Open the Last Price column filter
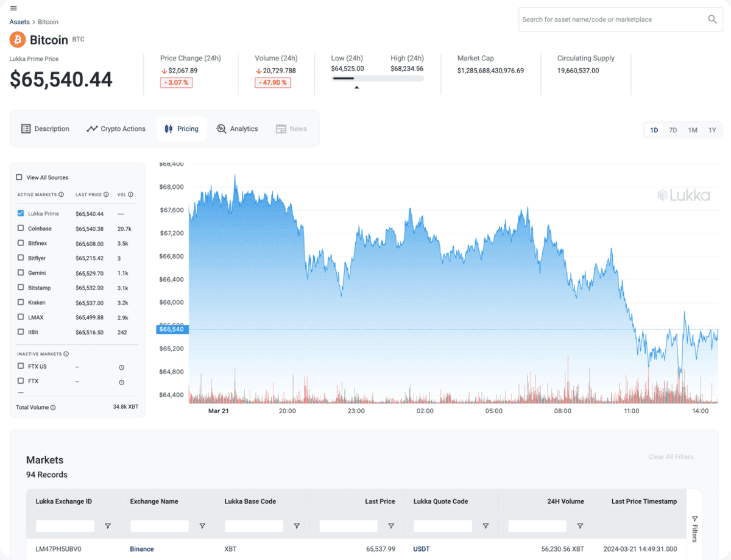 391,525
